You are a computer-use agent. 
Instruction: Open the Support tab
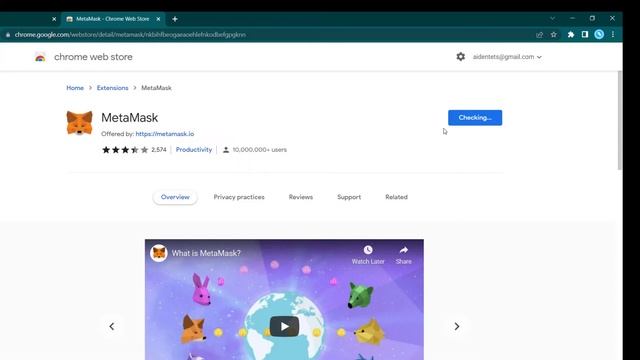click(349, 197)
